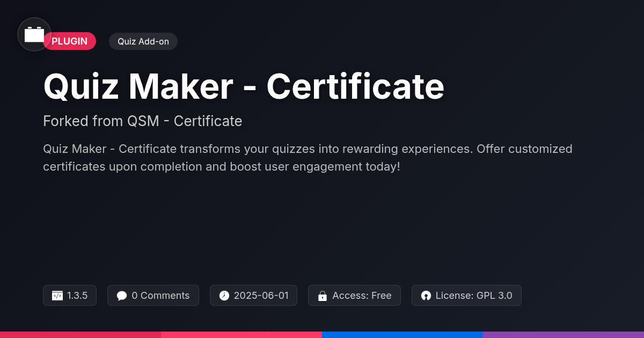Click the clock icon beside the date
This screenshot has height=338, width=644.
[x=224, y=296]
